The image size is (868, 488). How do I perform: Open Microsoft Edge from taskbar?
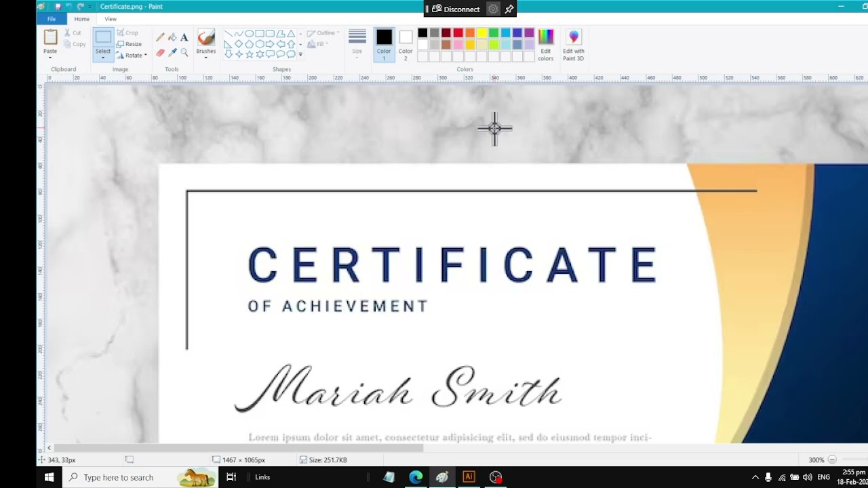[x=416, y=477]
